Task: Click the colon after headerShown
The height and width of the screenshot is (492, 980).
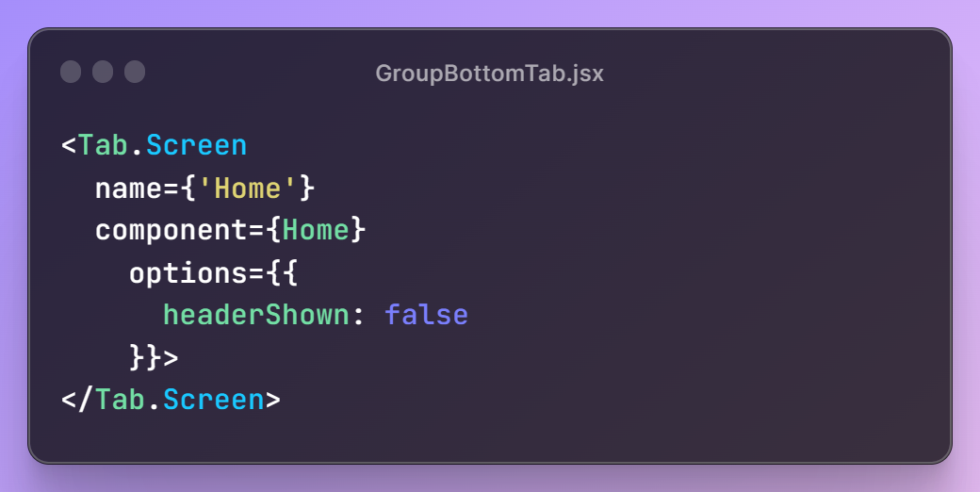Action: pyautogui.click(x=359, y=317)
